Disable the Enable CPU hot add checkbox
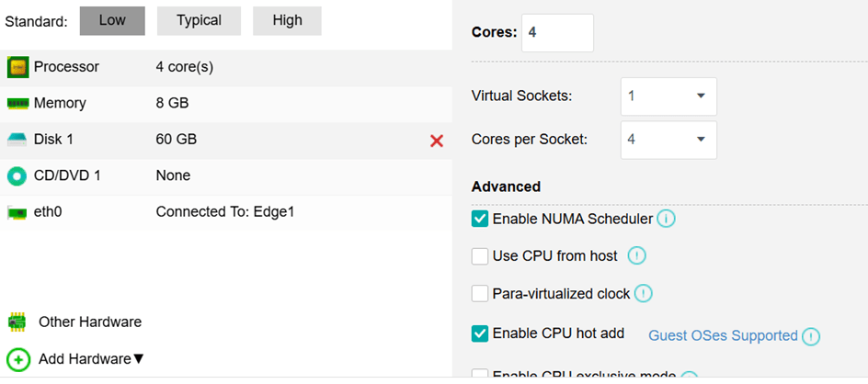868x384 pixels. pos(479,333)
